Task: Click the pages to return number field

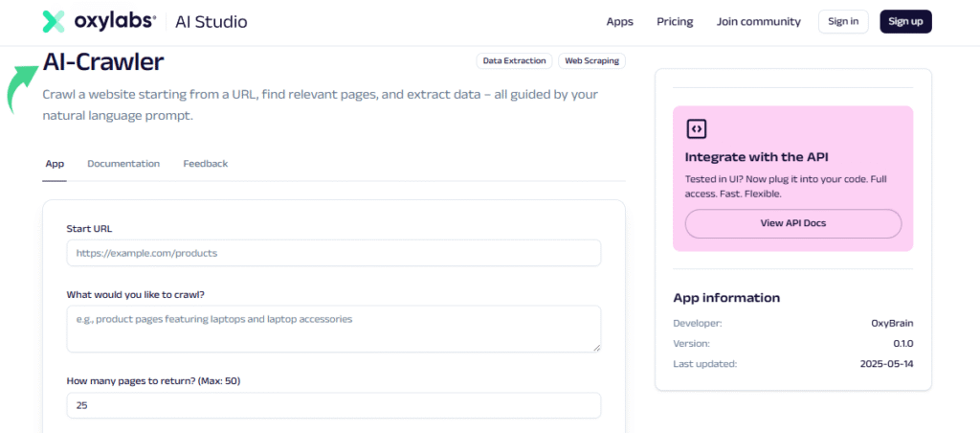Action: point(333,405)
